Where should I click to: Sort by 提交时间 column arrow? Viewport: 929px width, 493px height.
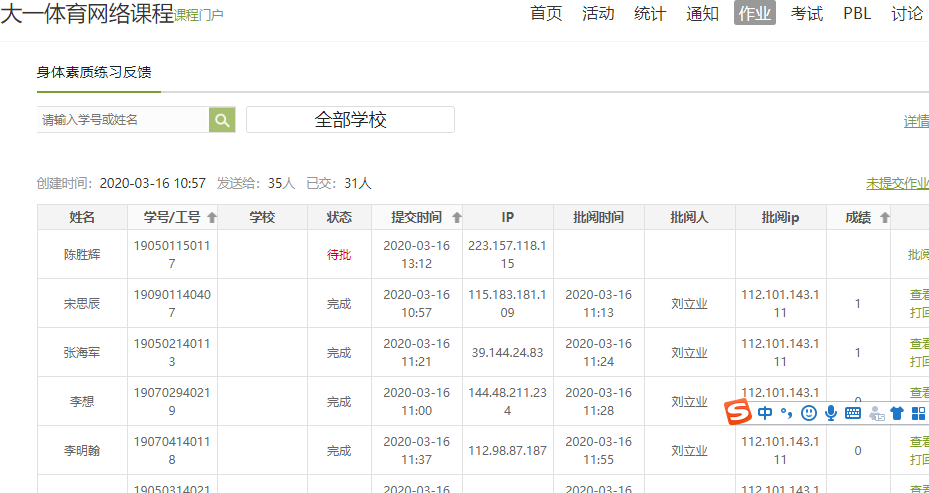click(x=457, y=218)
